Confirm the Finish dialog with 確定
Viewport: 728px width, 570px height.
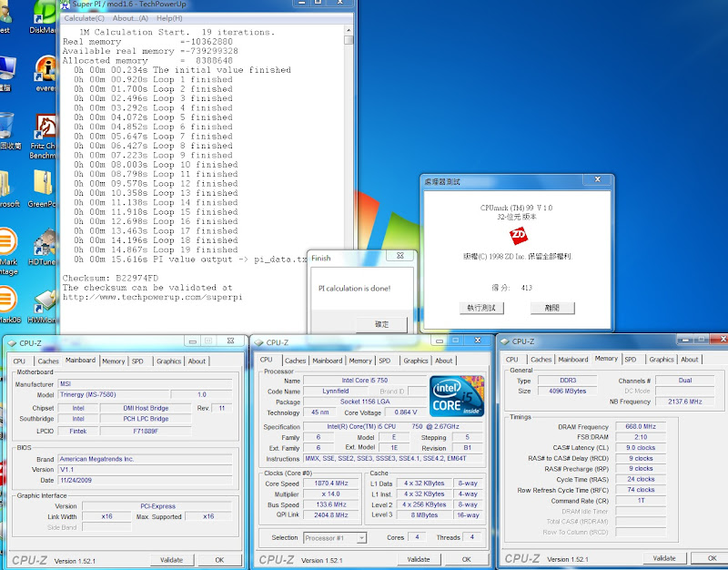[x=381, y=324]
